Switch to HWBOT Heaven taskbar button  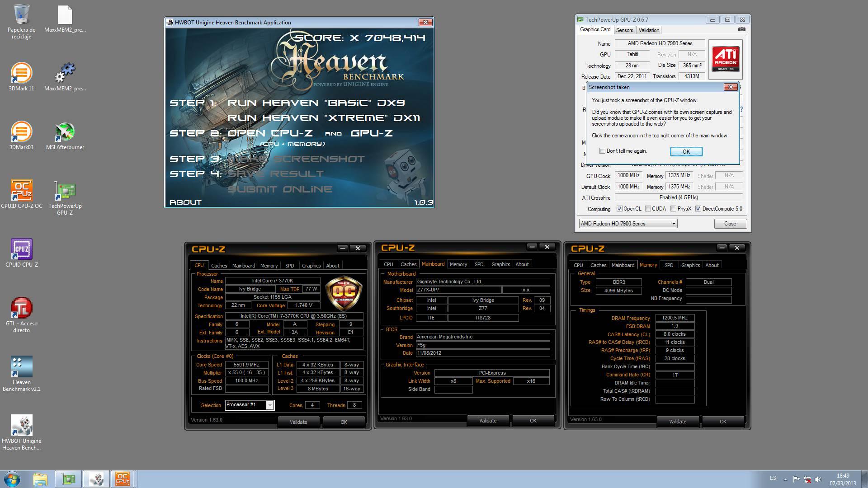pyautogui.click(x=96, y=479)
